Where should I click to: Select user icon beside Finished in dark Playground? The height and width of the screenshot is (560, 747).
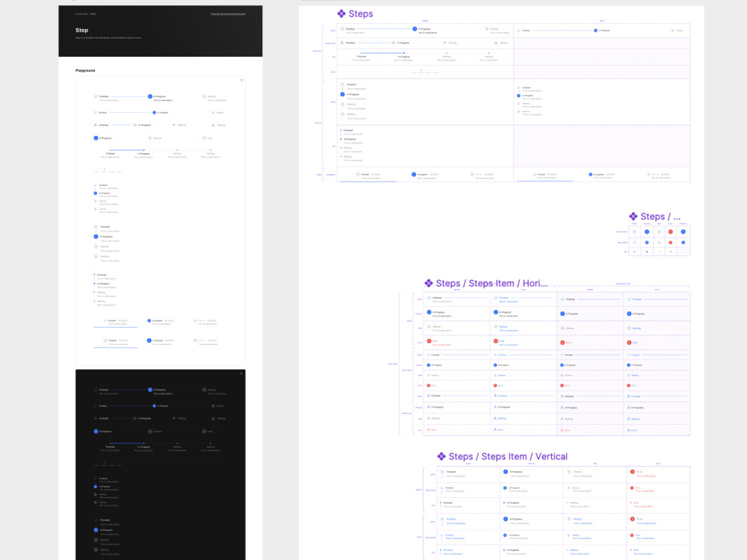96,419
